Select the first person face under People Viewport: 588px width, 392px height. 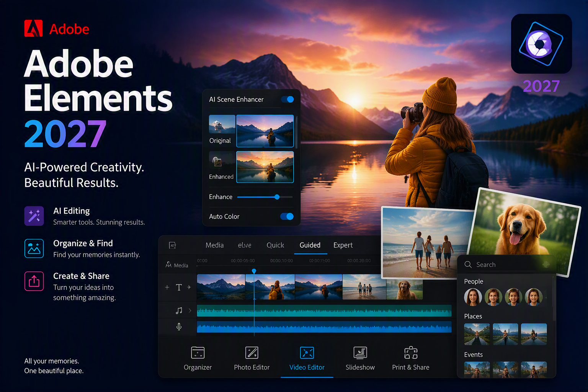(473, 297)
